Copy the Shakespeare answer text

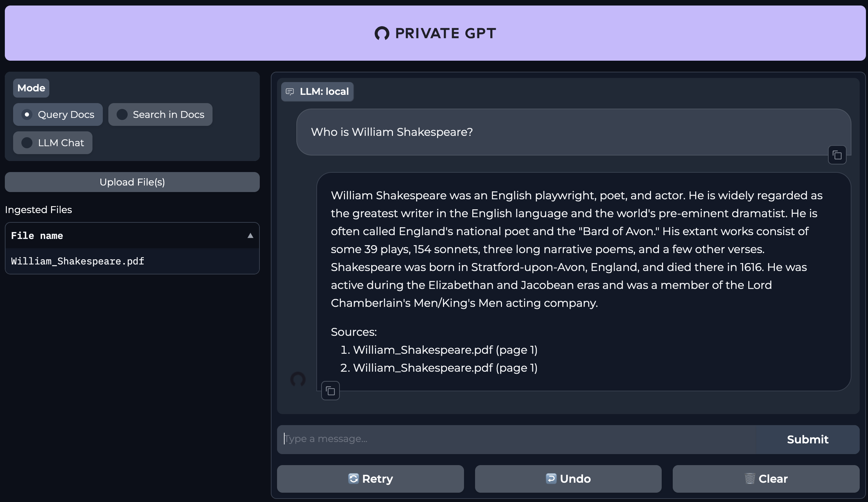(x=331, y=391)
